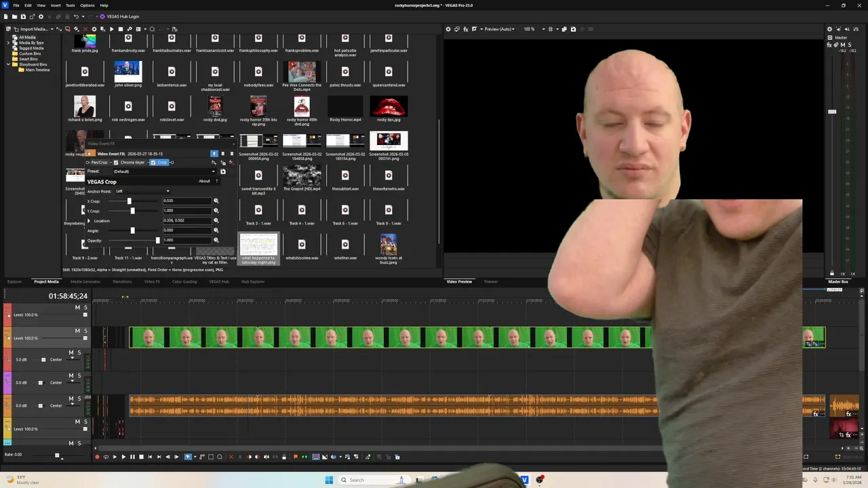Undo last action arrow in toolbar
Image resolution: width=868 pixels, height=488 pixels.
coord(76,17)
